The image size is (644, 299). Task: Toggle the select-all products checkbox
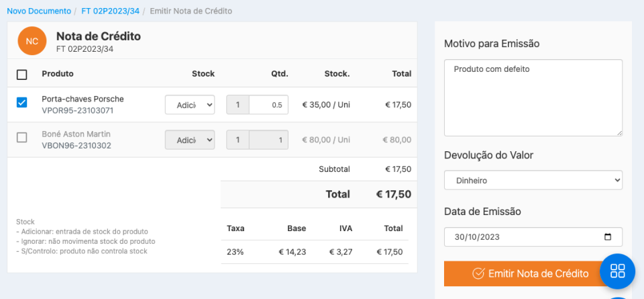click(x=21, y=75)
